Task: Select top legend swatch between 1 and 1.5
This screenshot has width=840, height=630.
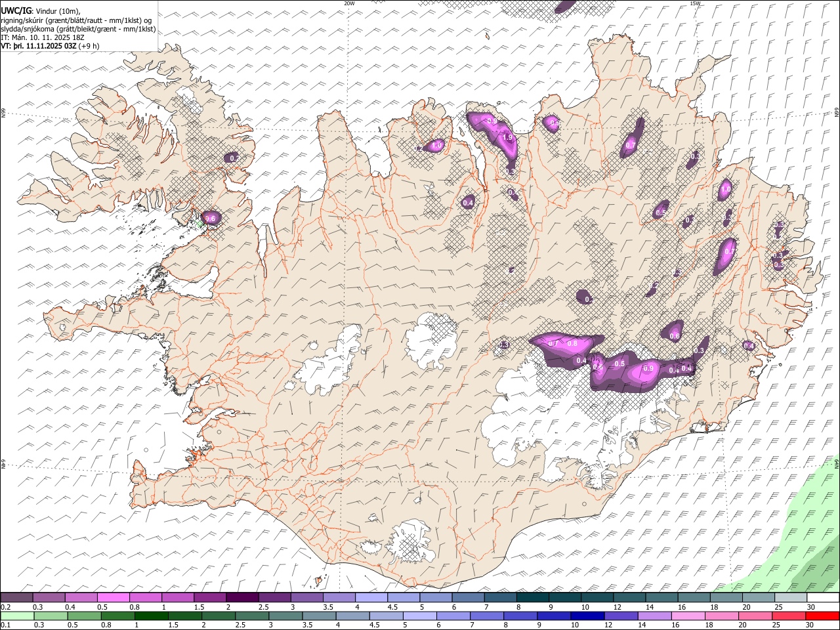Action: 177,598
